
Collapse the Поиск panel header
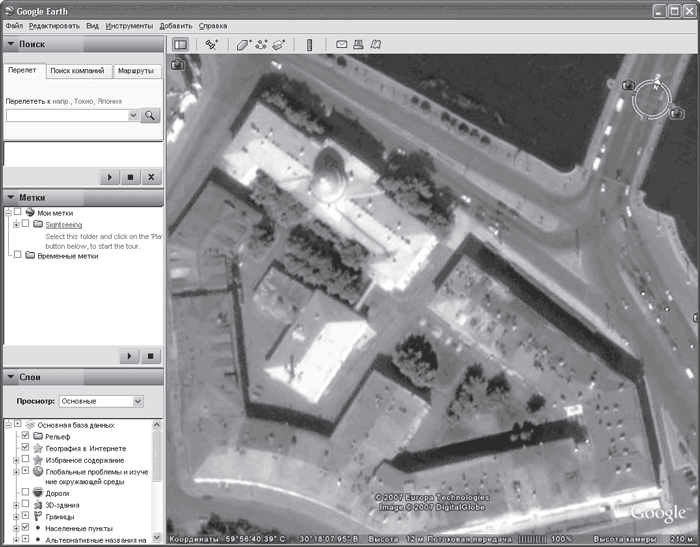click(9, 45)
